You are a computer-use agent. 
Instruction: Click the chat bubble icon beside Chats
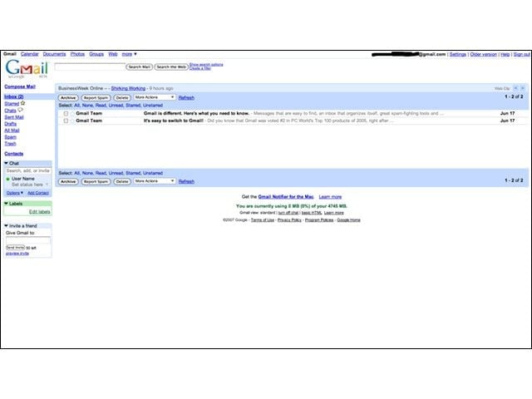click(20, 110)
